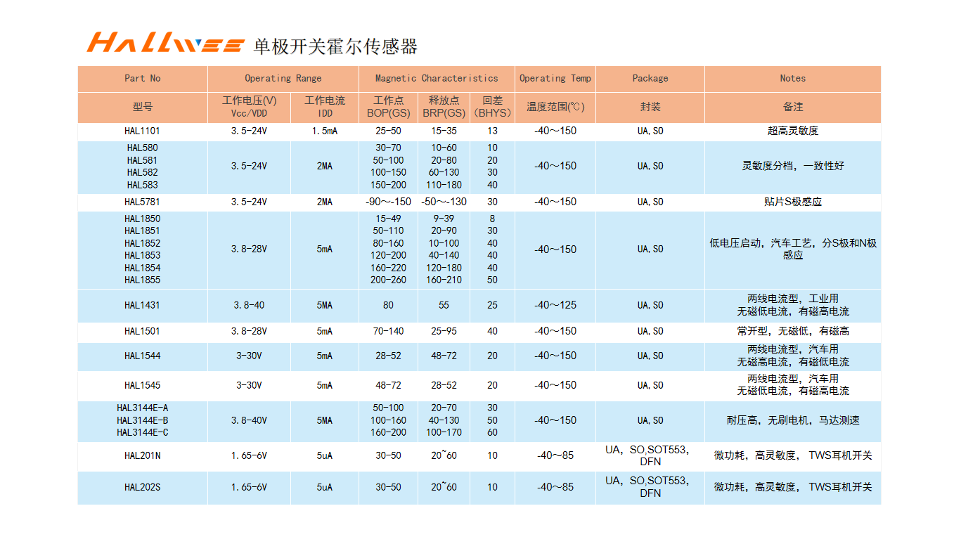The width and height of the screenshot is (980, 551).
Task: Click the Operating Range header
Action: coord(283,79)
